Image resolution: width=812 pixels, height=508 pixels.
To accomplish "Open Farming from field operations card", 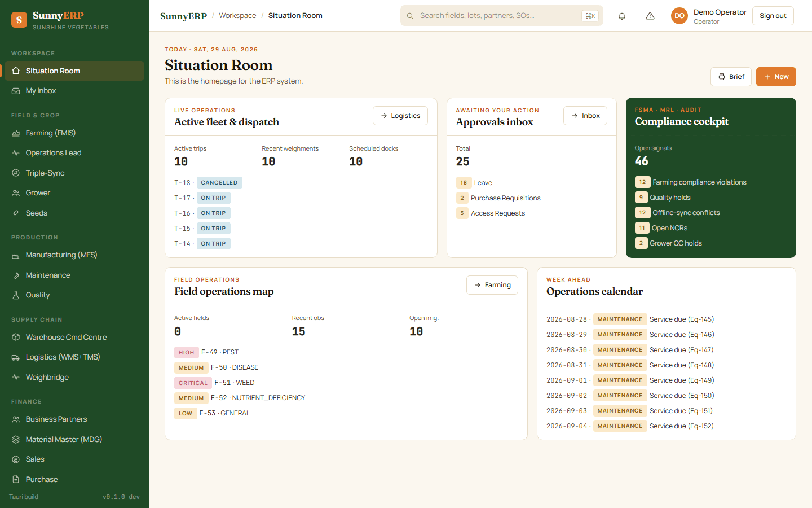I will (x=492, y=285).
